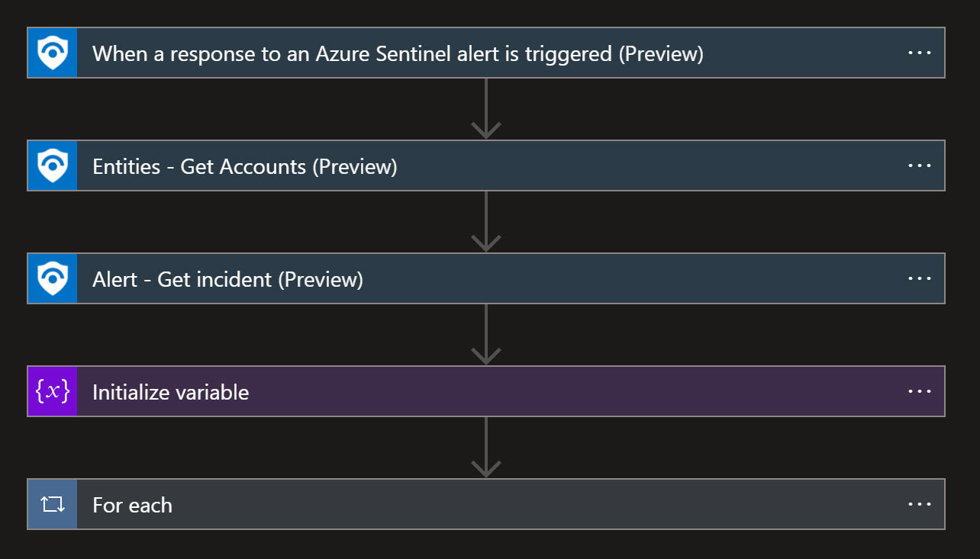Screen dimensions: 980x559
Task: Open ellipsis menu for For each step
Action: (x=919, y=504)
